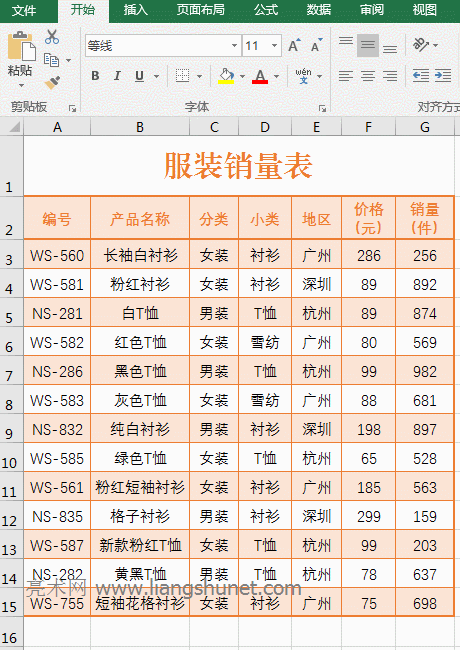Select row 12 header
460x650 pixels.
(11, 515)
